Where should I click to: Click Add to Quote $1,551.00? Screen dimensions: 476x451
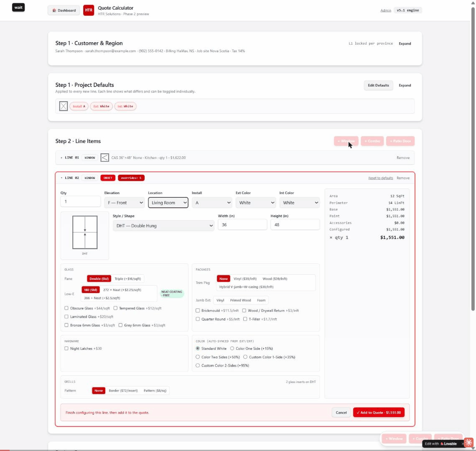379,413
